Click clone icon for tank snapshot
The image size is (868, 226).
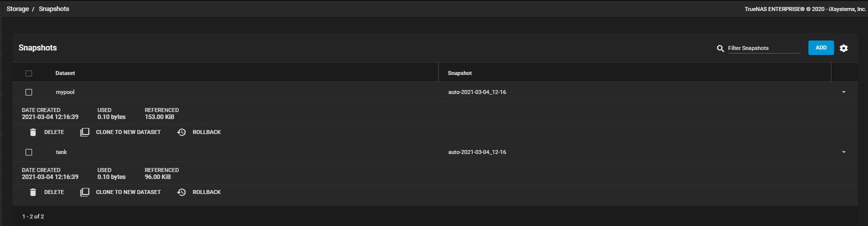click(85, 192)
